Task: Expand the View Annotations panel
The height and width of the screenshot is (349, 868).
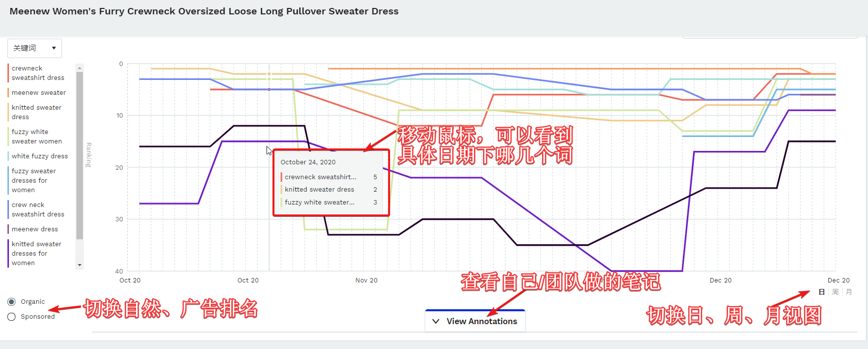Action: [481, 321]
